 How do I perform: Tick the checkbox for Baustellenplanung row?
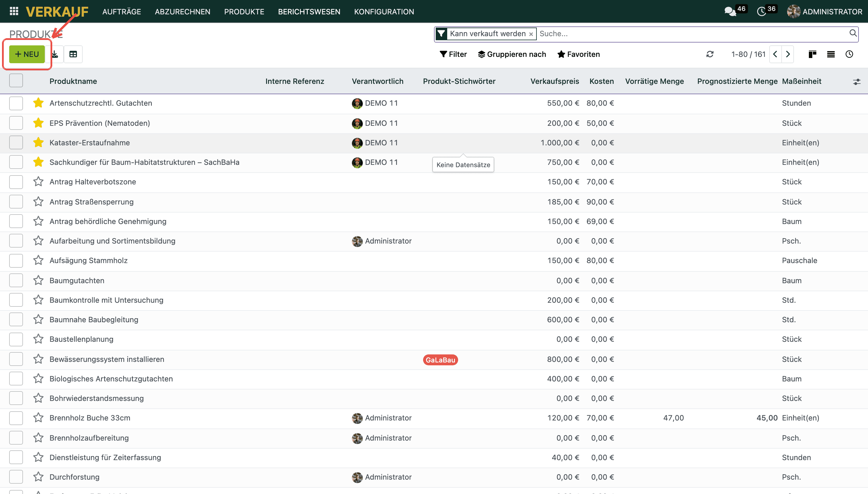(16, 339)
